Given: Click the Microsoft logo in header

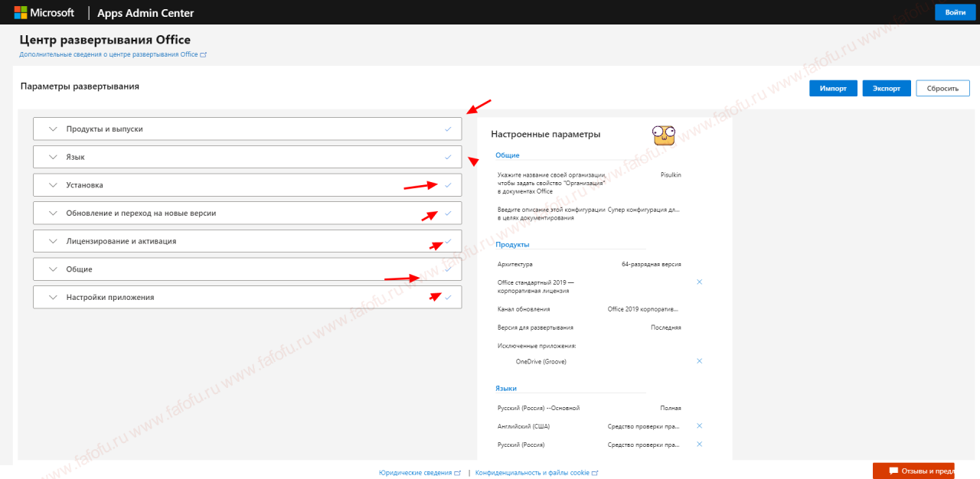Looking at the screenshot, I should [x=44, y=12].
